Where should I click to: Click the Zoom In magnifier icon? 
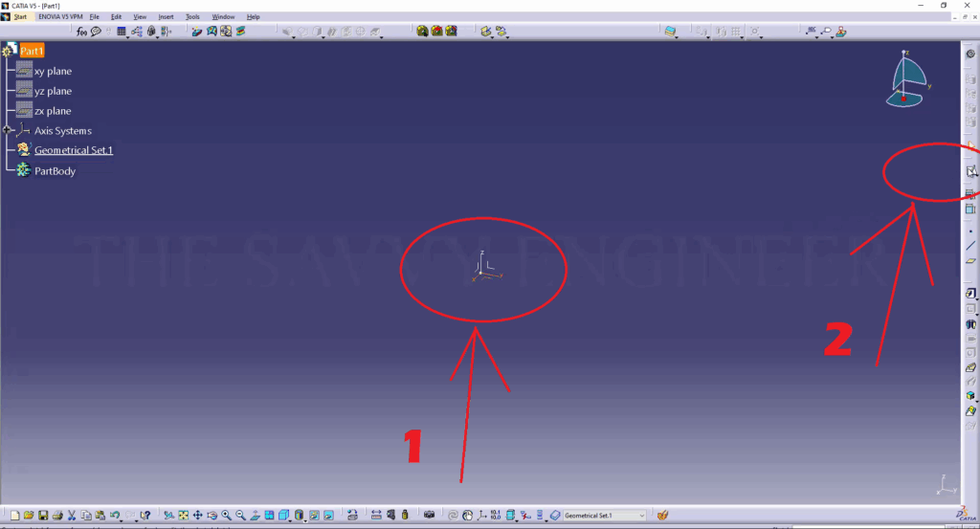pyautogui.click(x=226, y=516)
